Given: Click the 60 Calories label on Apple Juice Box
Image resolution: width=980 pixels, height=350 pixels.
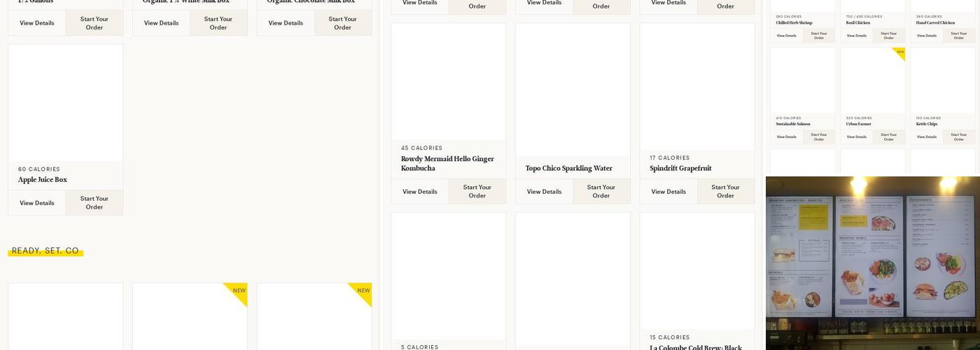Looking at the screenshot, I should pos(39,169).
